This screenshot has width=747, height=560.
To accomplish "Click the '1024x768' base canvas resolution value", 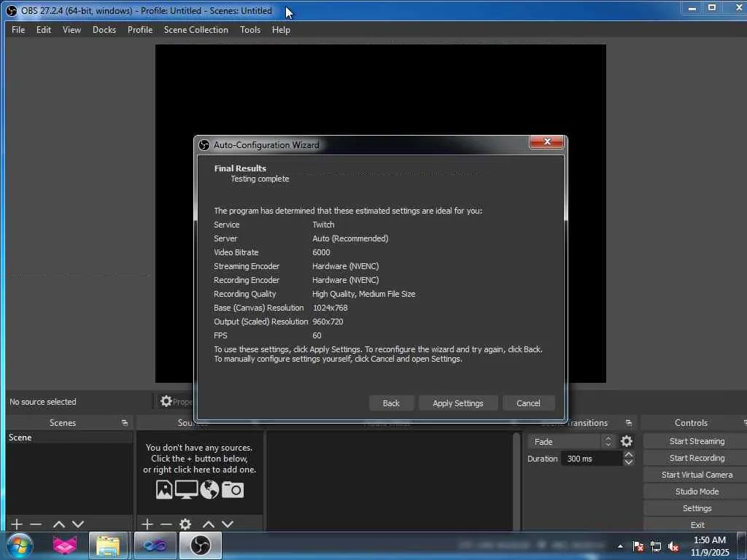I will point(330,308).
